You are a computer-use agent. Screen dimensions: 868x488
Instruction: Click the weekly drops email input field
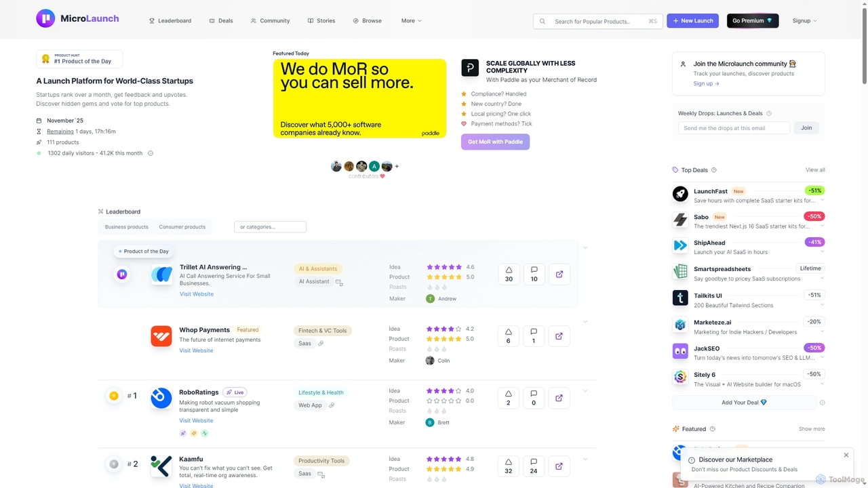tap(734, 127)
